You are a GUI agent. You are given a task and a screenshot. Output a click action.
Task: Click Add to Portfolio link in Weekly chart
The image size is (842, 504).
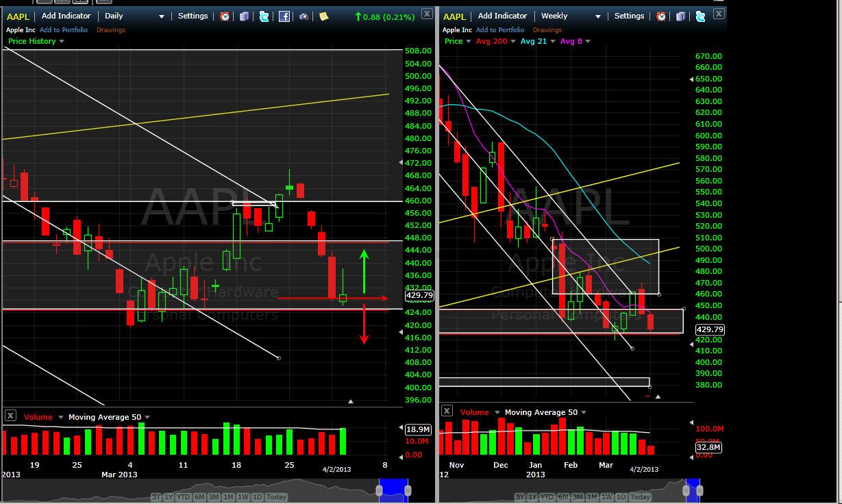click(499, 30)
